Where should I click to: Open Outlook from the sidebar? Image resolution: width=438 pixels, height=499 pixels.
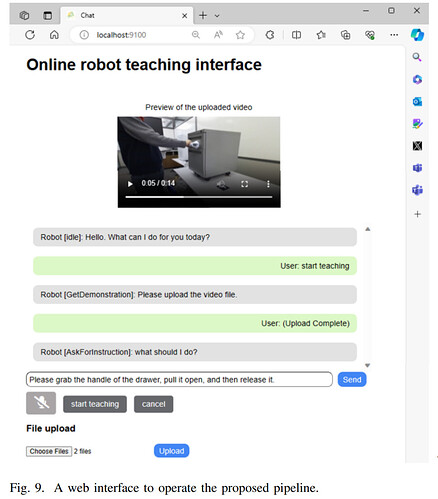click(x=417, y=101)
